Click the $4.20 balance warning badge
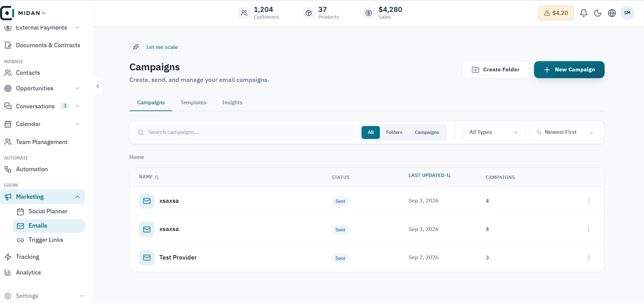The image size is (644, 303). coord(556,13)
